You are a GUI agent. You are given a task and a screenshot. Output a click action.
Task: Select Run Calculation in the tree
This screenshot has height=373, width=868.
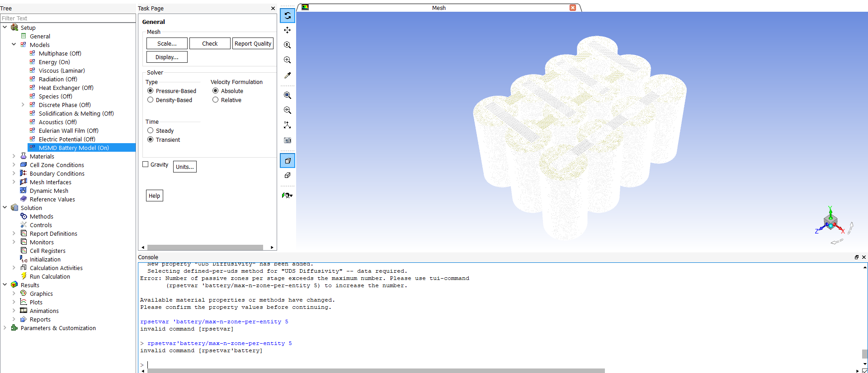coord(50,276)
